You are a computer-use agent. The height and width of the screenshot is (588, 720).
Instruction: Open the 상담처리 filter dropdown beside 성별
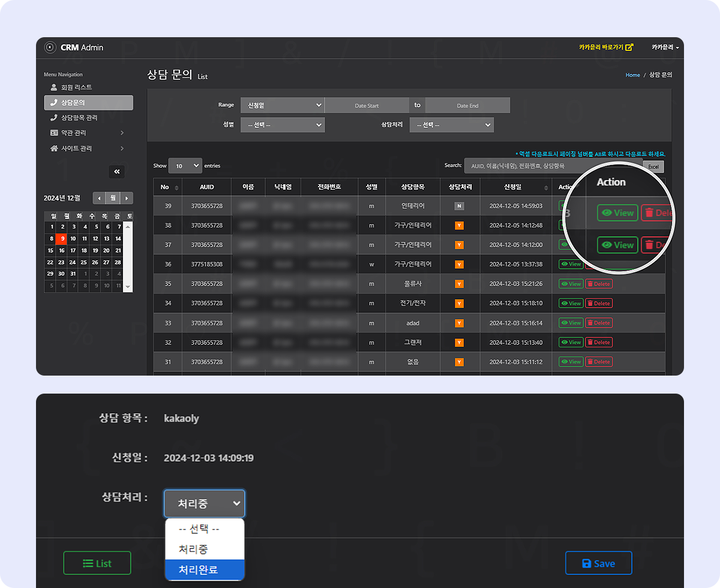click(x=452, y=125)
